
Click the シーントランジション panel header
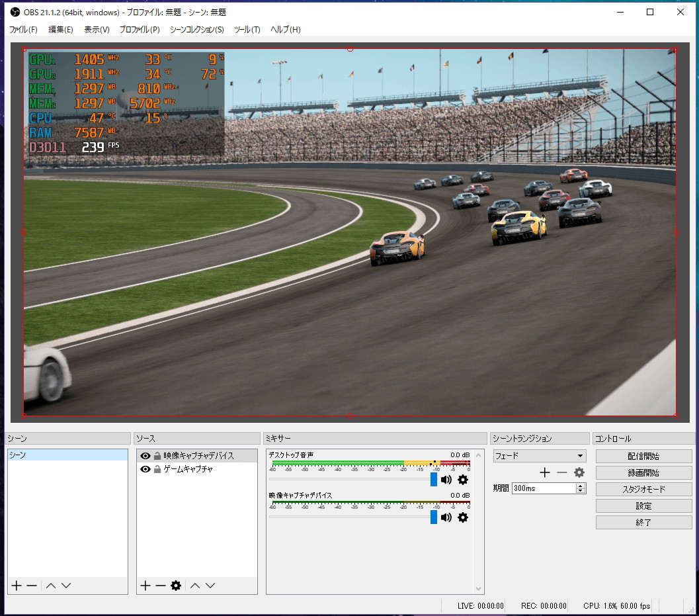pos(540,439)
